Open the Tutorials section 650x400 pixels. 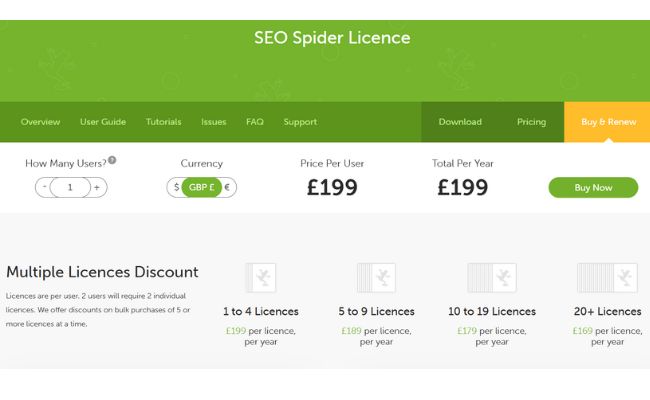pos(164,122)
